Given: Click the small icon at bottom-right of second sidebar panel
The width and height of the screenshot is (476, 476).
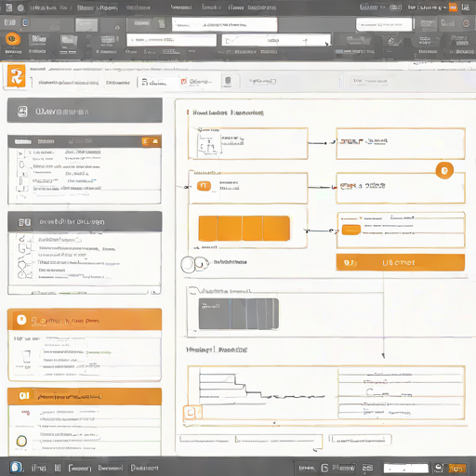Looking at the screenshot, I should pos(155,291).
